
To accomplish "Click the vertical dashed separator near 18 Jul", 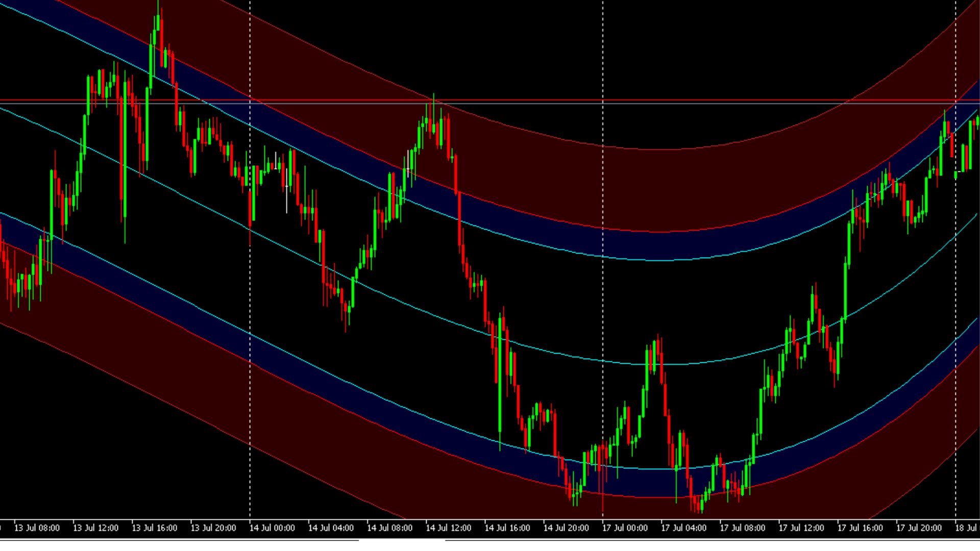I will pyautogui.click(x=956, y=306).
